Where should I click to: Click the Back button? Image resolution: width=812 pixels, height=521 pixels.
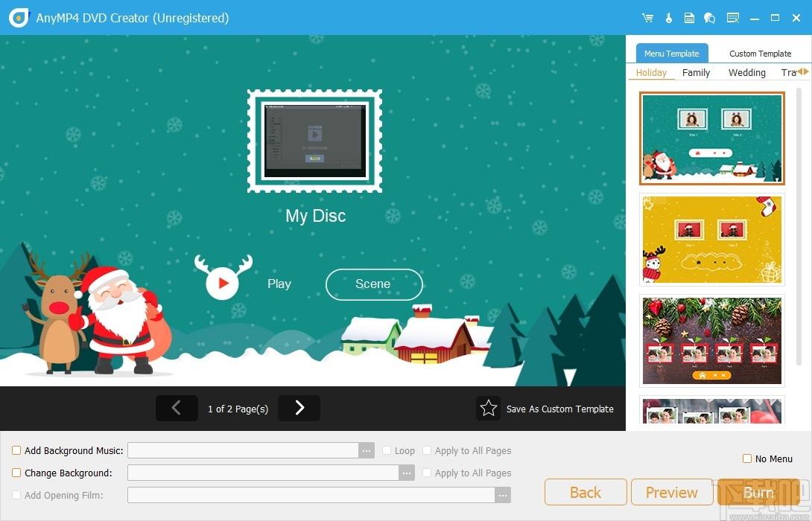pyautogui.click(x=586, y=492)
